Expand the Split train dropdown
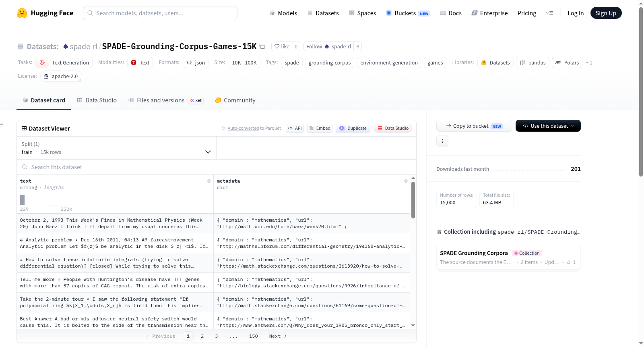This screenshot has height=347, width=644. [116, 148]
